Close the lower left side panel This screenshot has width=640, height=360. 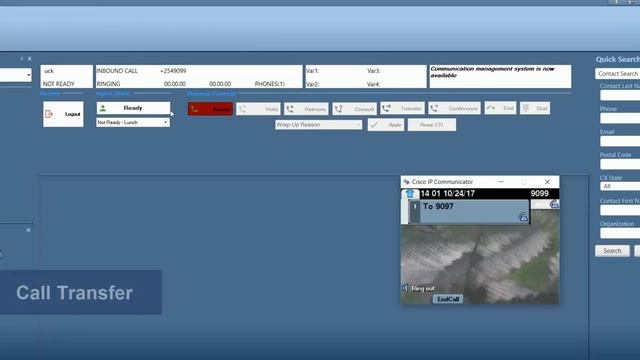point(28,230)
